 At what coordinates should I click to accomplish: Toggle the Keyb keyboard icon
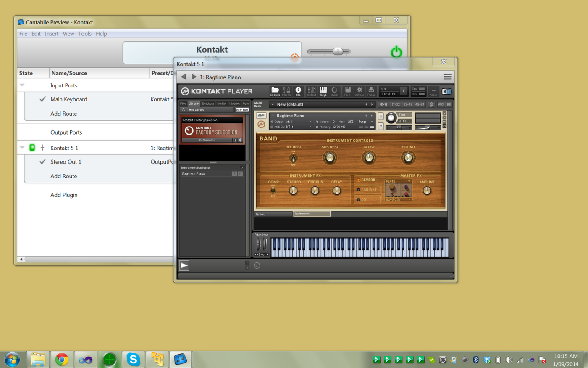[x=323, y=91]
